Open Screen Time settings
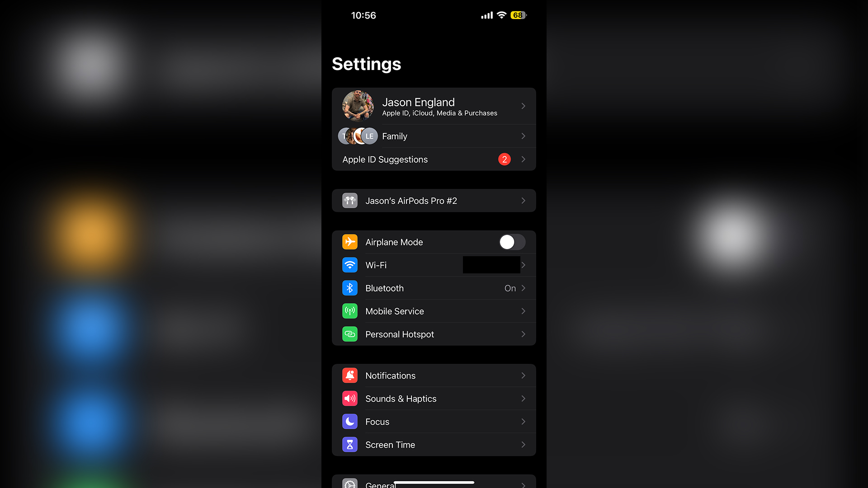 pos(434,445)
